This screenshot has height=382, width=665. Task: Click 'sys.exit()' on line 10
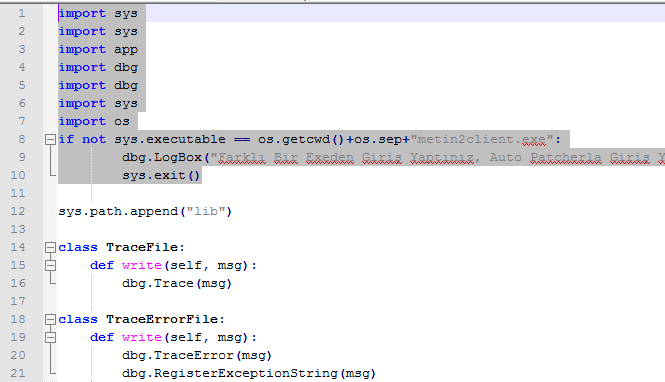(x=161, y=176)
